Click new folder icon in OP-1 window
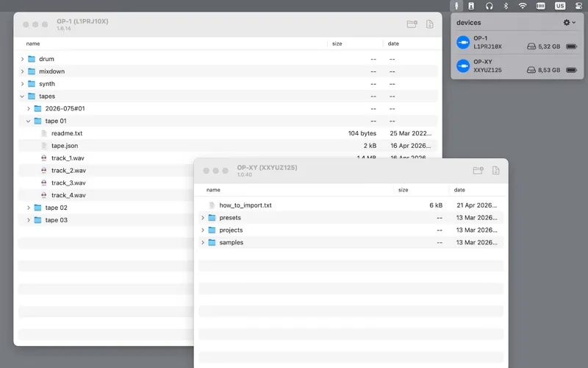588x368 pixels. tap(412, 24)
